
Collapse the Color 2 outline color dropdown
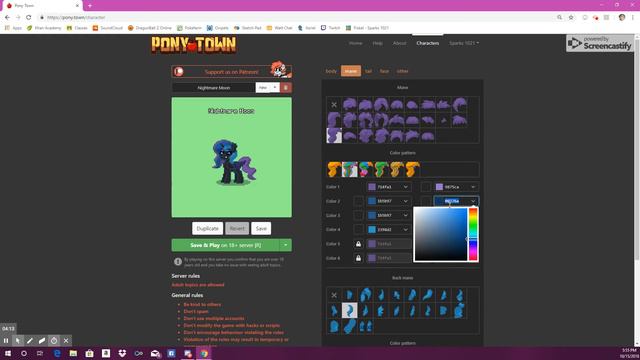click(x=473, y=201)
